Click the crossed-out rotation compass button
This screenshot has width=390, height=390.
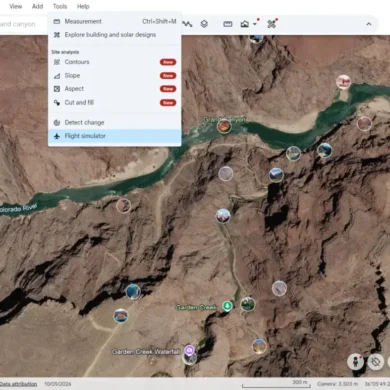point(376,362)
